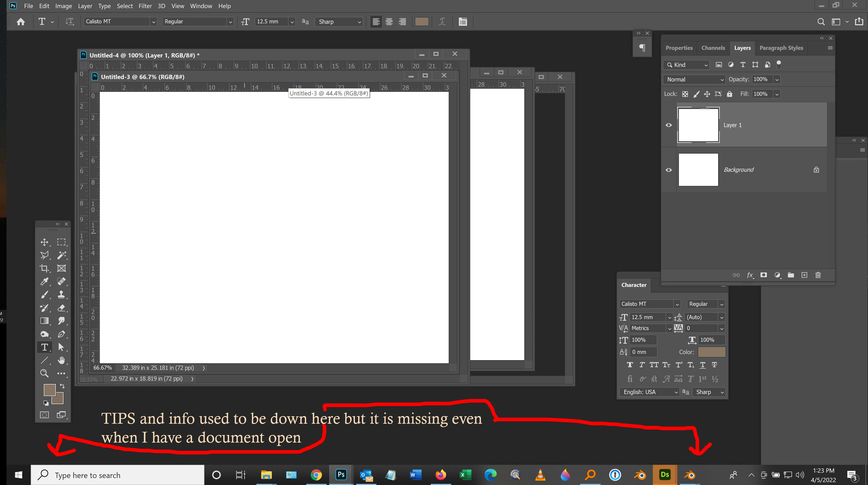868x485 pixels.
Task: Hide Layer 1 with eye icon
Action: [669, 125]
